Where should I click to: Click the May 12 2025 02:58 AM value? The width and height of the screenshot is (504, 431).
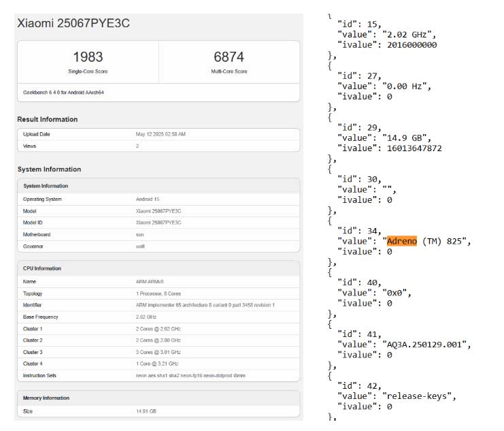click(161, 134)
